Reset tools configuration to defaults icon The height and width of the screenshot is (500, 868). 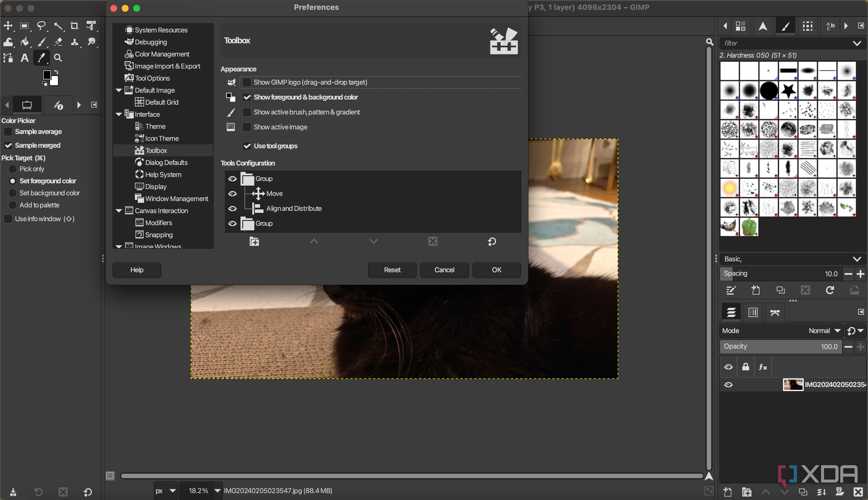[492, 242]
